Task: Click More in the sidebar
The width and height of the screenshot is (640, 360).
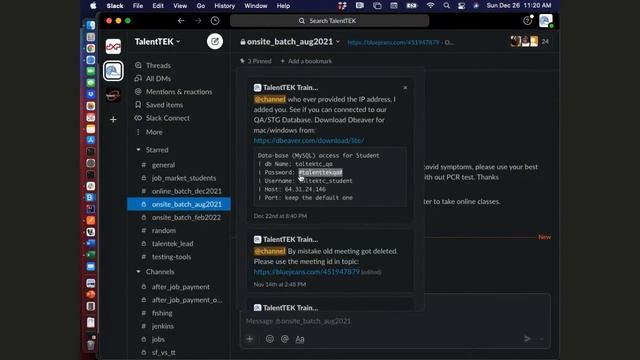Action: pyautogui.click(x=154, y=132)
